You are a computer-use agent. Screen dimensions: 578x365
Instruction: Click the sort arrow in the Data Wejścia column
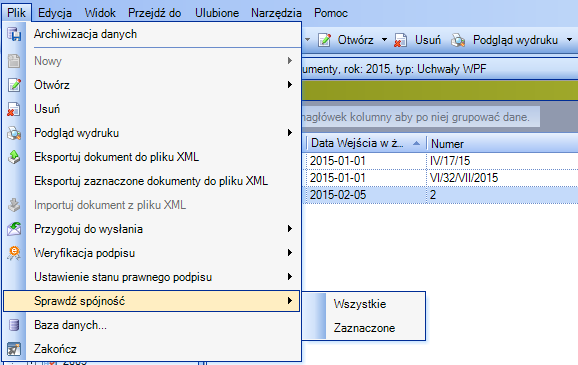416,143
